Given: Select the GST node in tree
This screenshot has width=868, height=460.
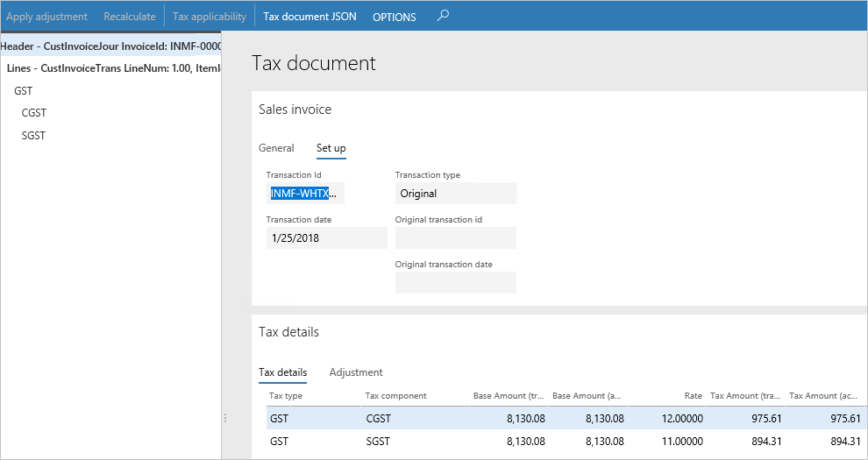Looking at the screenshot, I should tap(25, 90).
